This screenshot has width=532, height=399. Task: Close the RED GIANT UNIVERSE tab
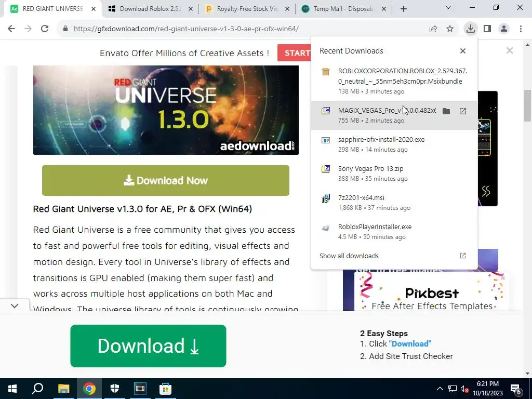[x=94, y=9]
